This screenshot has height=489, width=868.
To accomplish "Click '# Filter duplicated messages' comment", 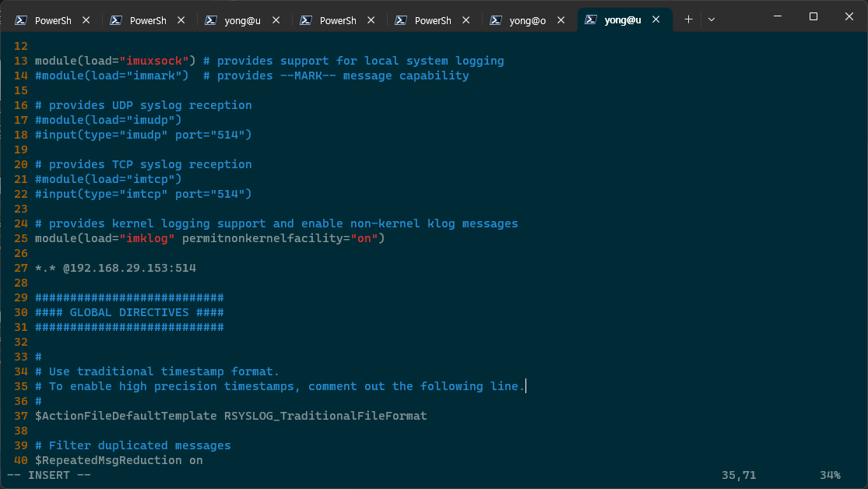I will click(x=133, y=446).
